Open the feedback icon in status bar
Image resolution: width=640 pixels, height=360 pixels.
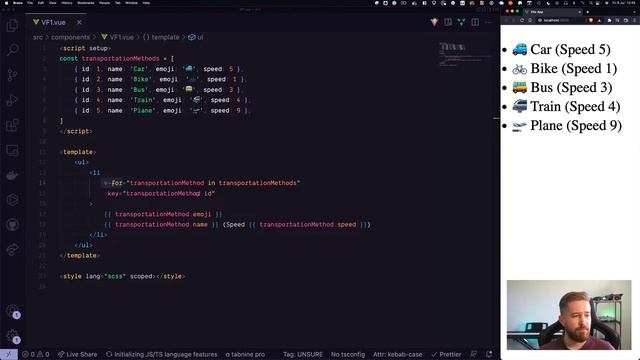pyautogui.click(x=473, y=354)
